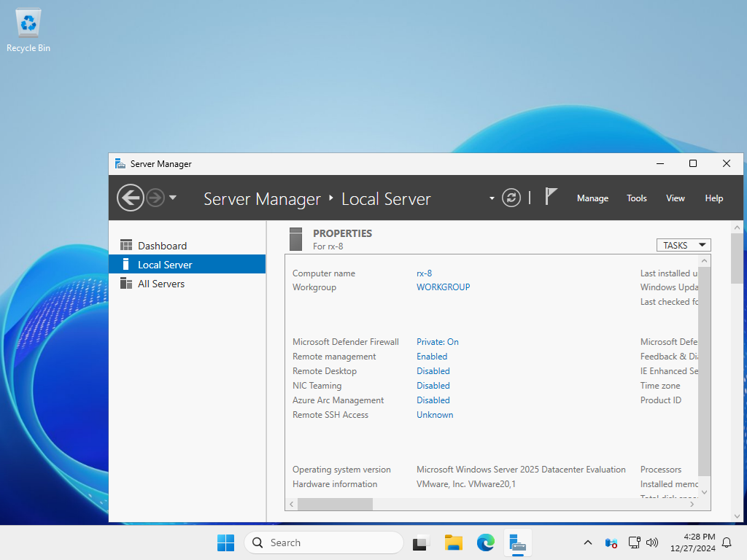The height and width of the screenshot is (560, 747).
Task: Click the computer name rx-8 link
Action: (424, 273)
